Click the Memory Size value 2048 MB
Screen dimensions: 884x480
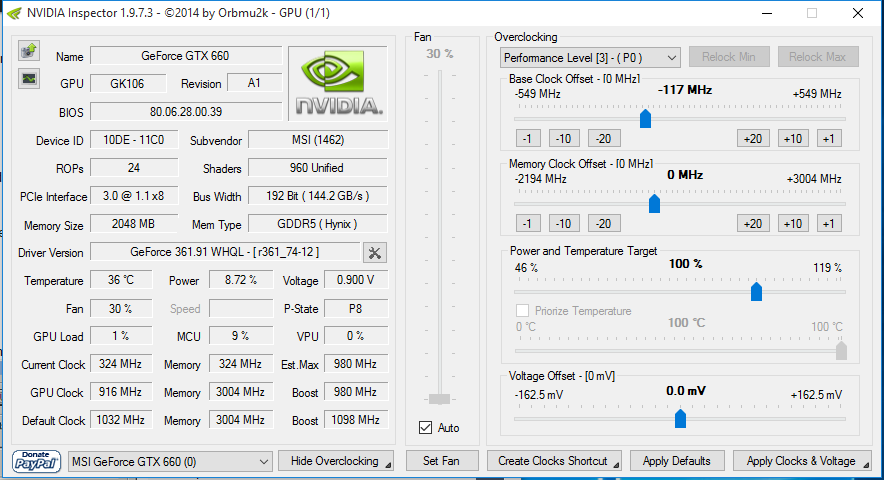[x=134, y=224]
